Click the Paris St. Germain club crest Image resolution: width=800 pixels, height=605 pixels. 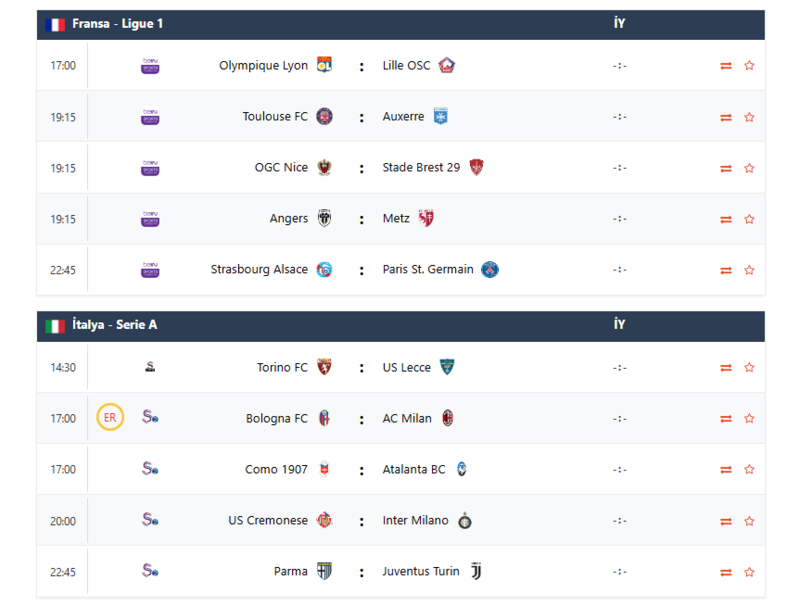pos(489,270)
